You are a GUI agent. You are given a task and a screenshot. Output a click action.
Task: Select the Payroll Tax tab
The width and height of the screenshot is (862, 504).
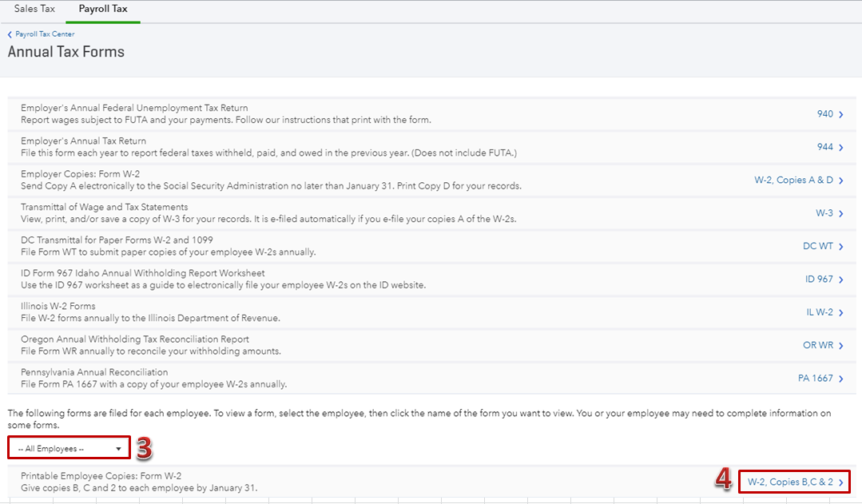pyautogui.click(x=103, y=9)
